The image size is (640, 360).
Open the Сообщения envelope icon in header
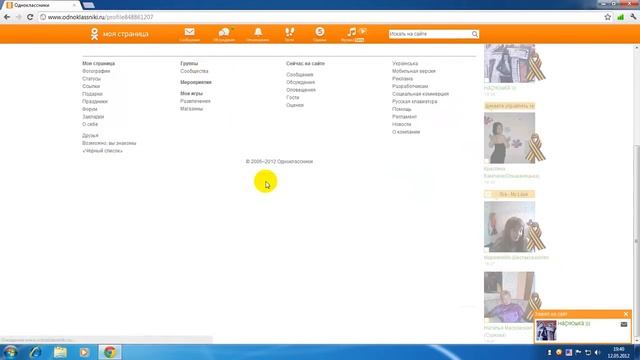pyautogui.click(x=189, y=32)
